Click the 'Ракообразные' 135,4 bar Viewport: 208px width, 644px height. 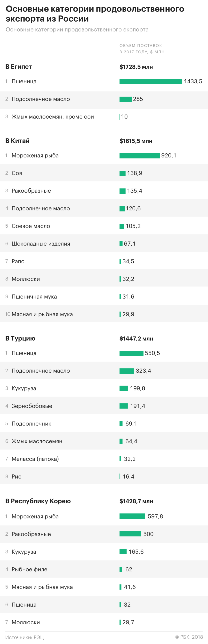click(122, 191)
